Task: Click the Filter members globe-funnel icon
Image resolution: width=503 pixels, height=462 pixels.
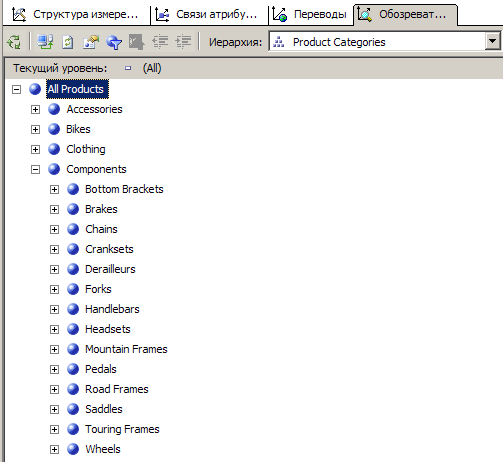Action: click(x=114, y=42)
